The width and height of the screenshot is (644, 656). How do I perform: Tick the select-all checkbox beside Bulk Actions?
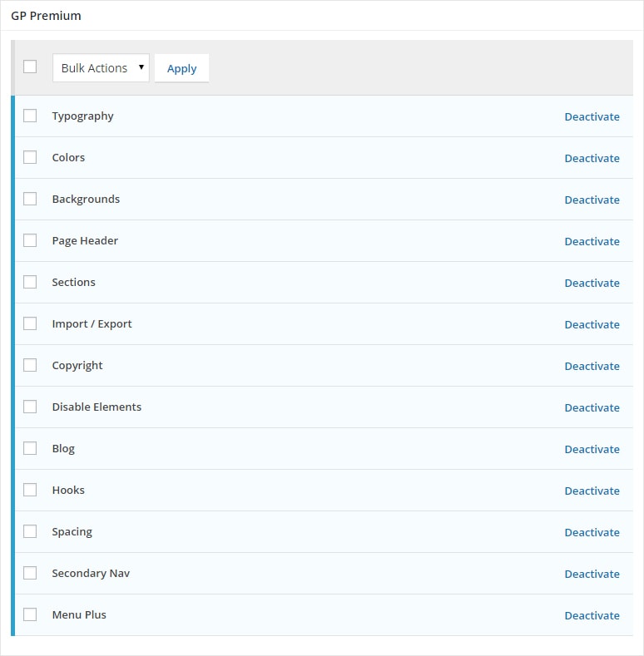pyautogui.click(x=30, y=67)
